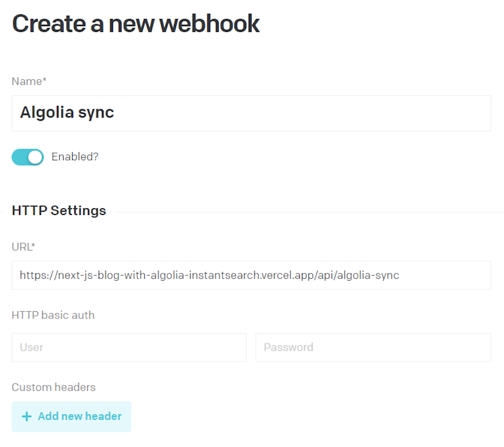Click the Add new header link text
Viewport: 504px width, 447px height.
pyautogui.click(x=80, y=416)
